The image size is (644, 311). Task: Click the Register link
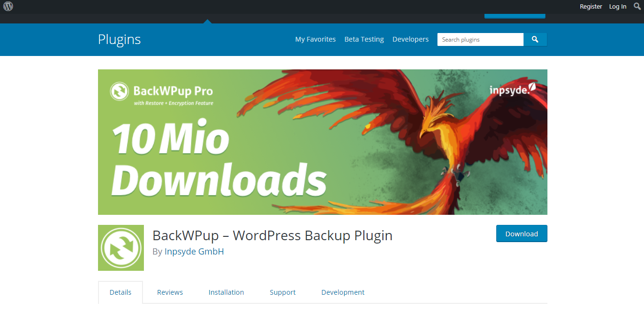tap(591, 6)
